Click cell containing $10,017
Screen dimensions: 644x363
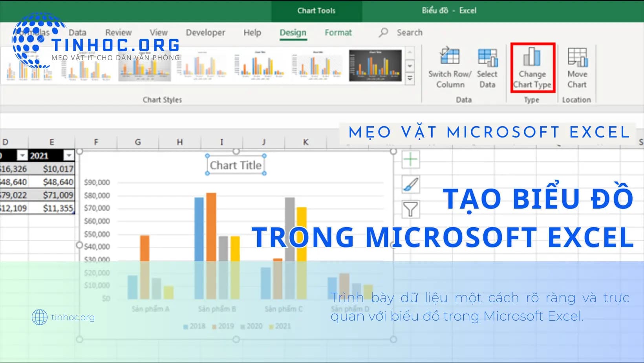pyautogui.click(x=51, y=169)
